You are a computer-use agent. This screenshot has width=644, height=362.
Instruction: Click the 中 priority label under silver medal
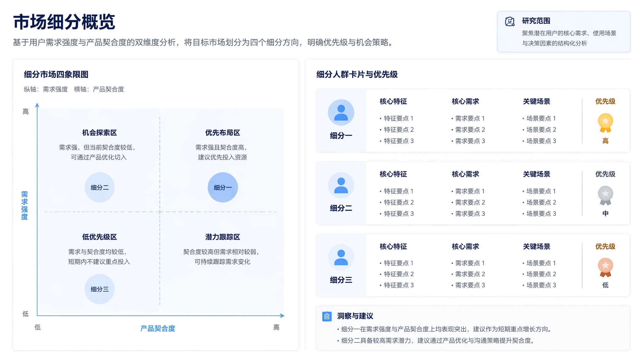[x=605, y=214]
